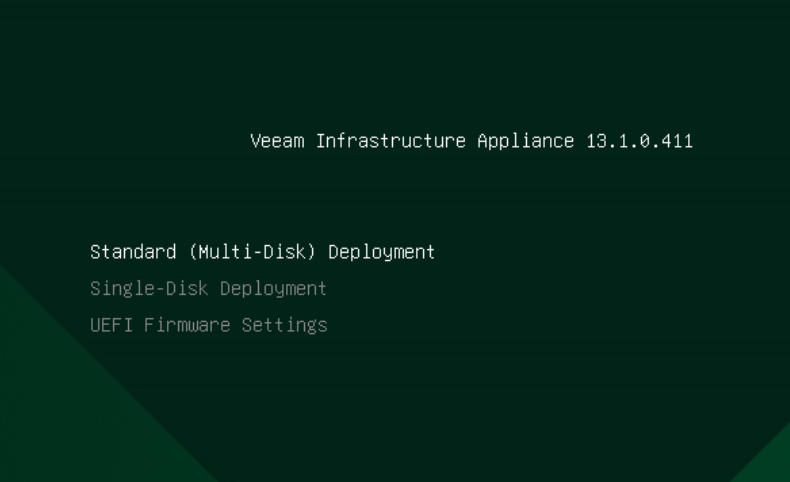
Task: Click the word "Standard" in the first entry
Action: pyautogui.click(x=133, y=252)
